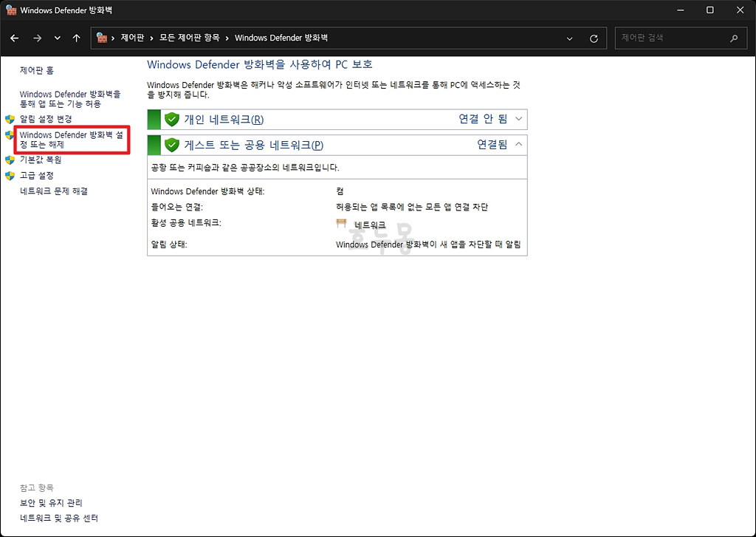This screenshot has width=756, height=537.
Task: Click the green shield beside 개인 네트워크
Action: [171, 119]
